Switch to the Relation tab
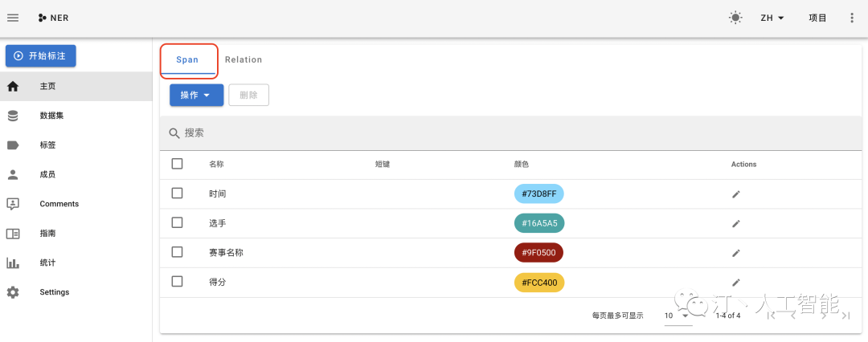Image resolution: width=868 pixels, height=342 pixels. pyautogui.click(x=244, y=59)
